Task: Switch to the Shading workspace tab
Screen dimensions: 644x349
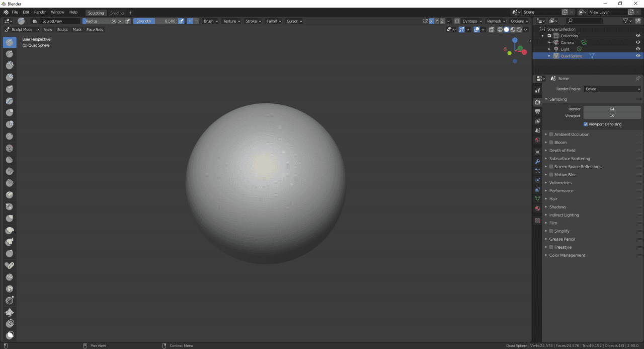Action: click(117, 13)
